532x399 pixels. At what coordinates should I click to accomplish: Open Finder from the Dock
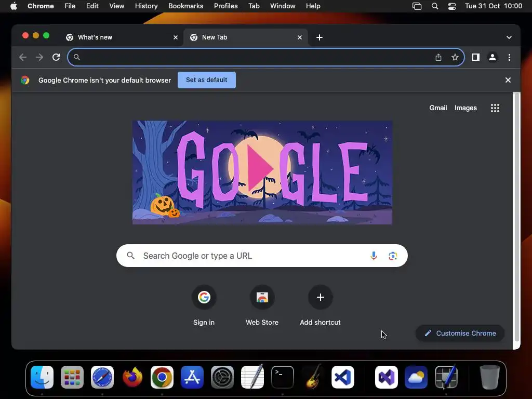(x=42, y=377)
